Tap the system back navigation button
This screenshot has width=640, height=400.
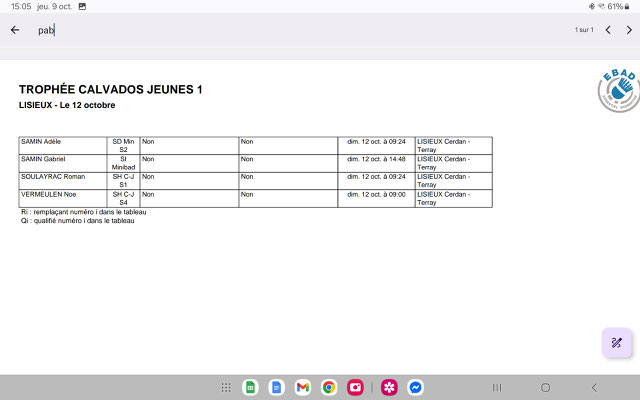click(594, 387)
